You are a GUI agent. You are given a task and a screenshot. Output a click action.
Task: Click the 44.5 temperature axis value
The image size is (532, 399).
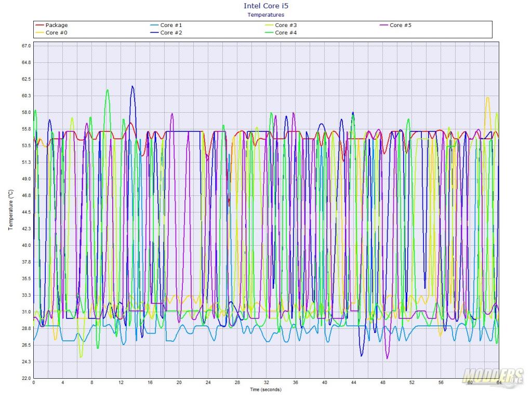pyautogui.click(x=26, y=212)
